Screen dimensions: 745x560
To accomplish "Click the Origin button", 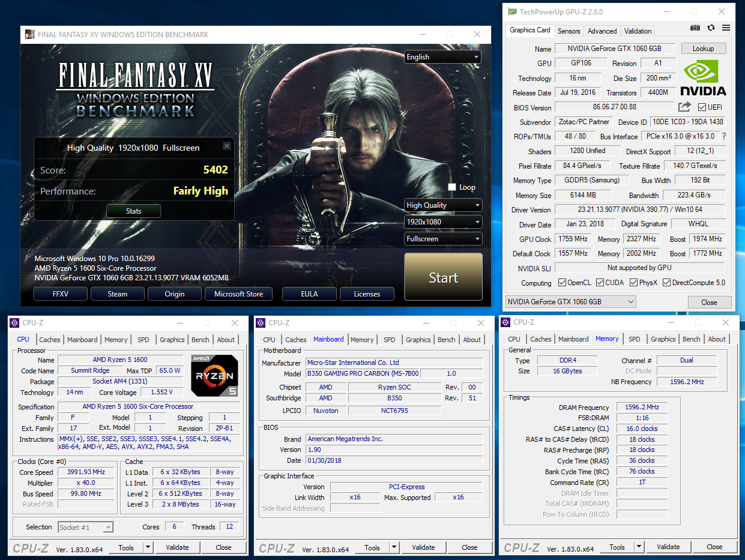I will point(175,294).
